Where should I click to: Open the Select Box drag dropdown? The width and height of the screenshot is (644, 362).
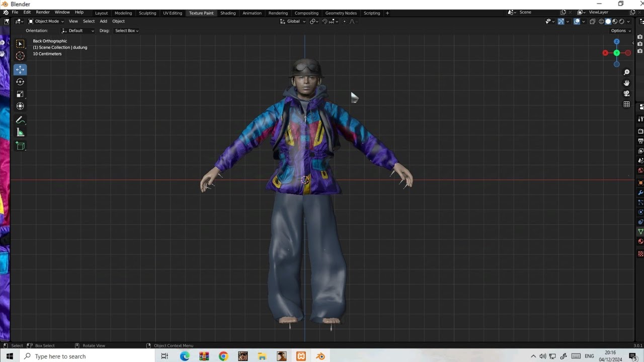click(126, 31)
